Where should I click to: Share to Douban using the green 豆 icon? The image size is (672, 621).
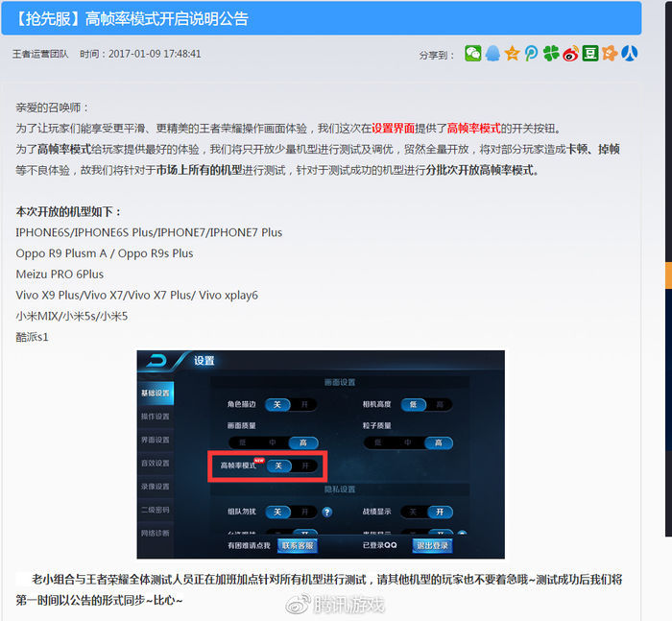tap(590, 54)
